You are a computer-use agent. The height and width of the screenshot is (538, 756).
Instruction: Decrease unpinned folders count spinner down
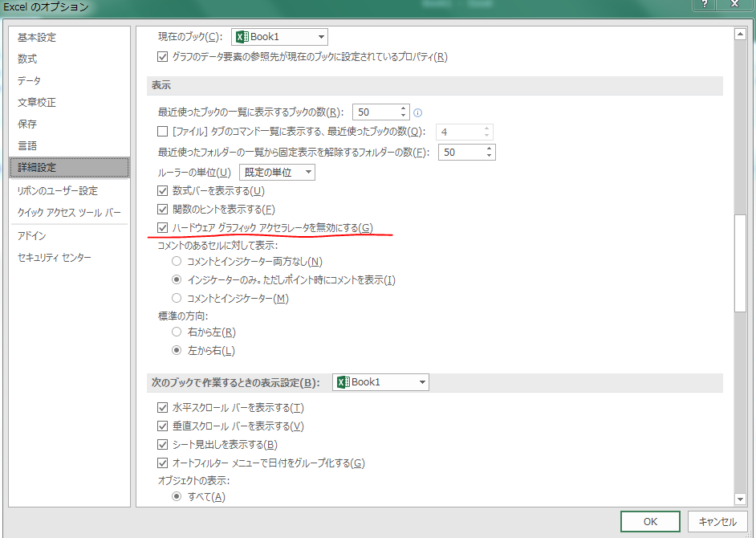(x=489, y=155)
